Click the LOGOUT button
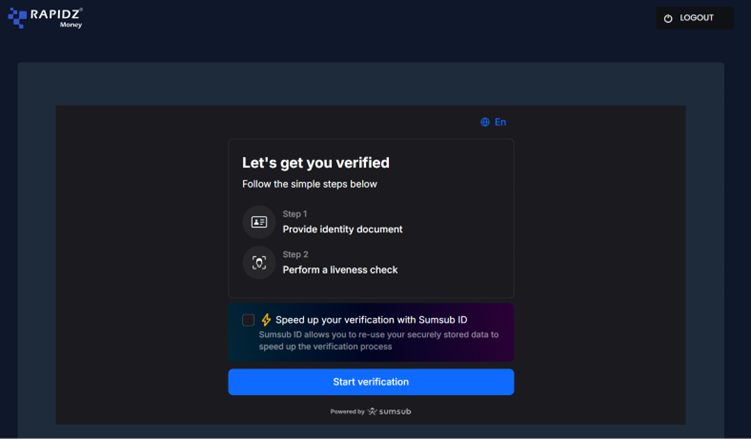751x439 pixels. 694,18
